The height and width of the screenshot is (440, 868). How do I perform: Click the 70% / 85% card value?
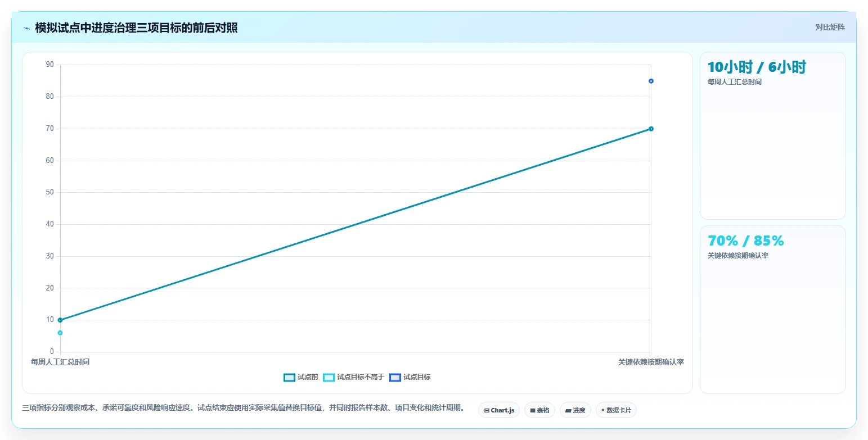(745, 241)
